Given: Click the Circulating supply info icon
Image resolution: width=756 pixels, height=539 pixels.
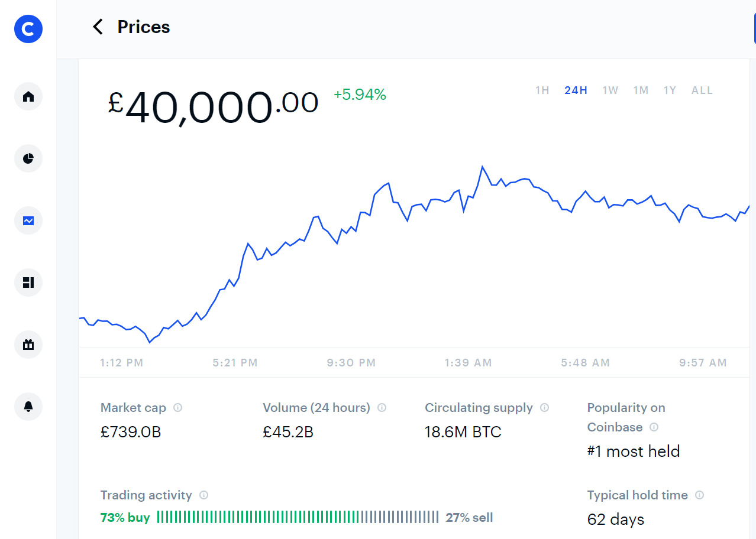Looking at the screenshot, I should [x=545, y=408].
